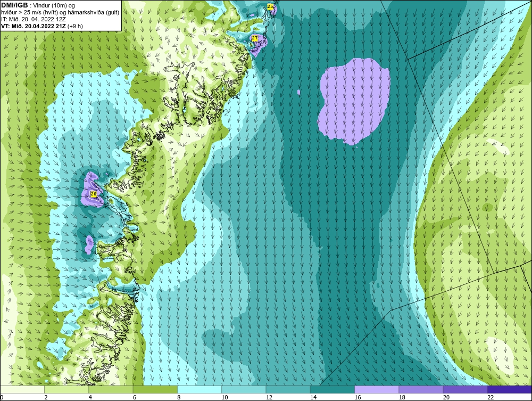Click the legend number 0
This screenshot has height=401, width=532.
pos(2,398)
